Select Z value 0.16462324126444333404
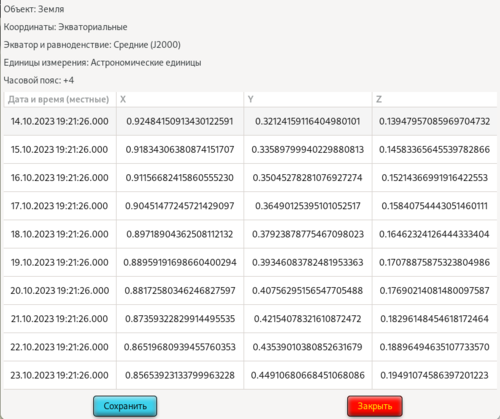500x419 pixels. pyautogui.click(x=435, y=234)
